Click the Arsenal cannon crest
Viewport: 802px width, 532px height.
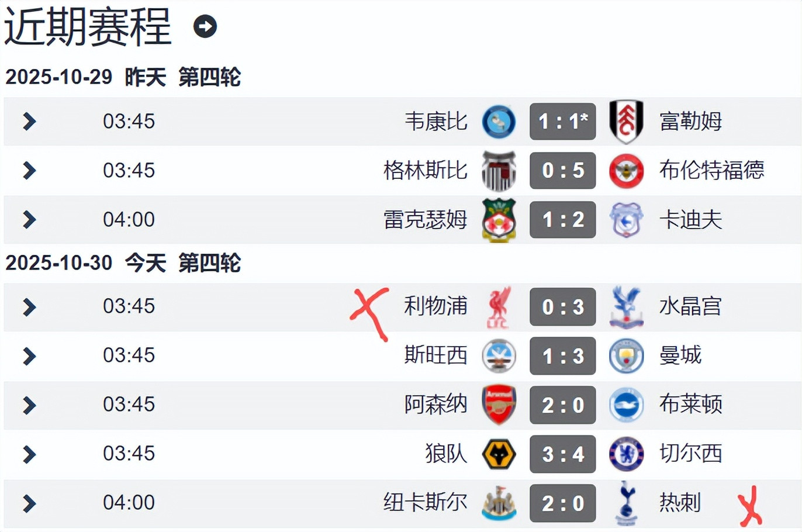coord(499,405)
